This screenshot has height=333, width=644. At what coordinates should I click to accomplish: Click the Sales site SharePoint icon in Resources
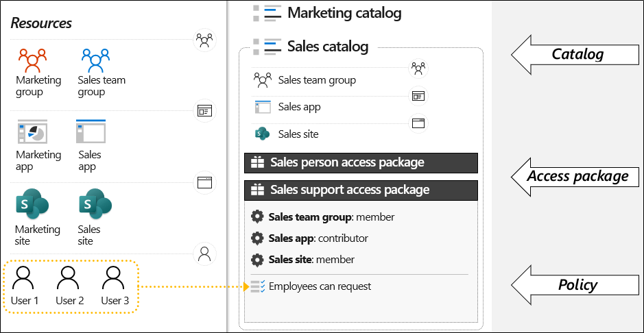[95, 204]
